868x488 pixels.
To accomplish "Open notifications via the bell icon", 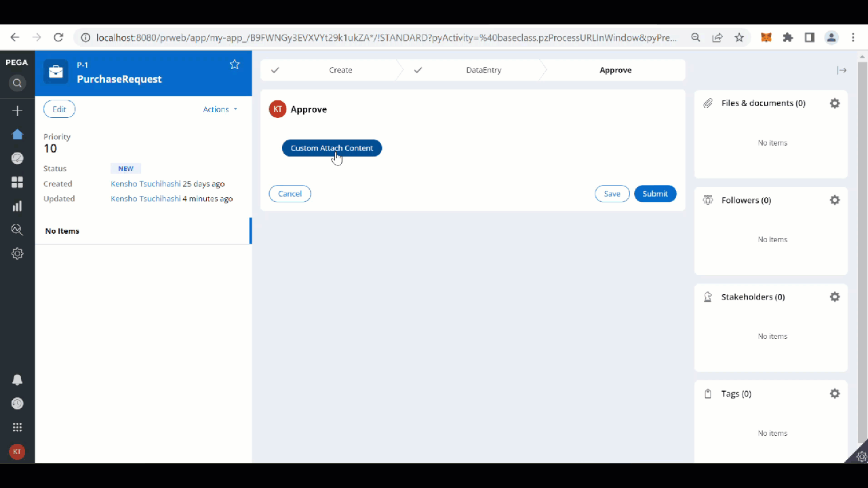I will coord(17,380).
